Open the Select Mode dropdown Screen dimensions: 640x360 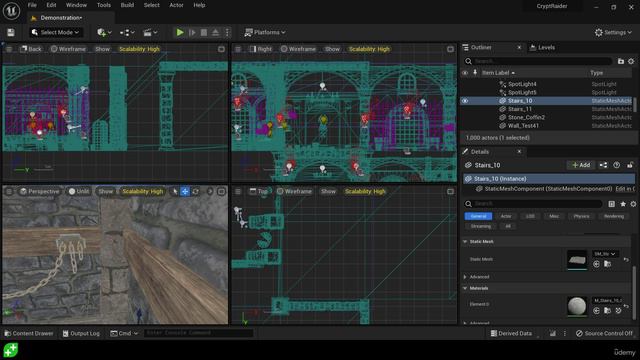[56, 32]
